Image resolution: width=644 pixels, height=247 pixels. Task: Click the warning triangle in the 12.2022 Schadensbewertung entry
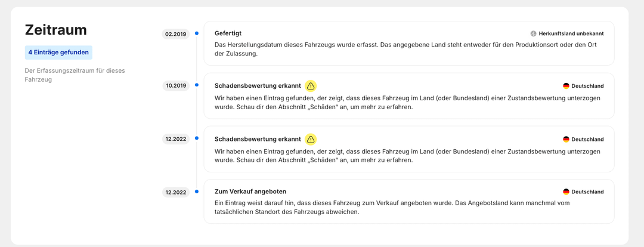(311, 139)
